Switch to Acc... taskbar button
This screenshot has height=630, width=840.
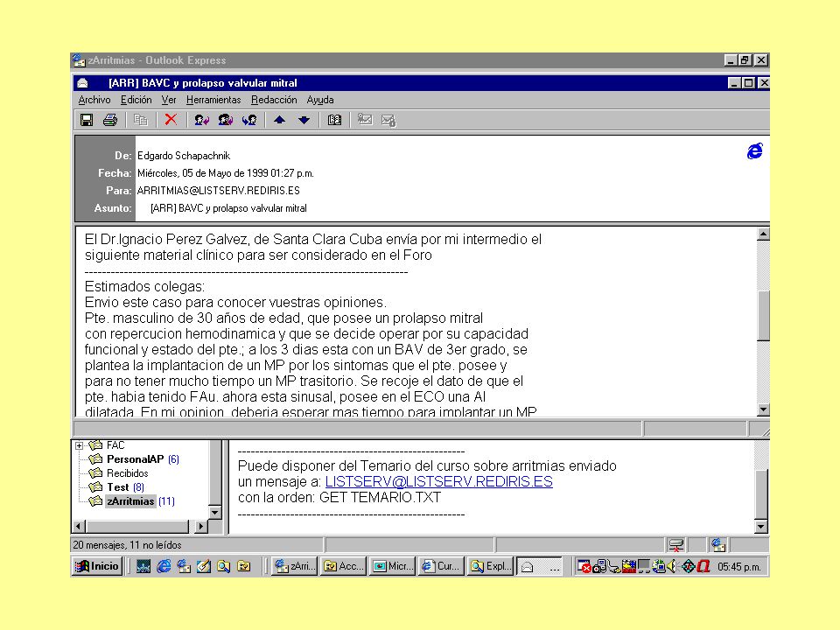pos(343,566)
